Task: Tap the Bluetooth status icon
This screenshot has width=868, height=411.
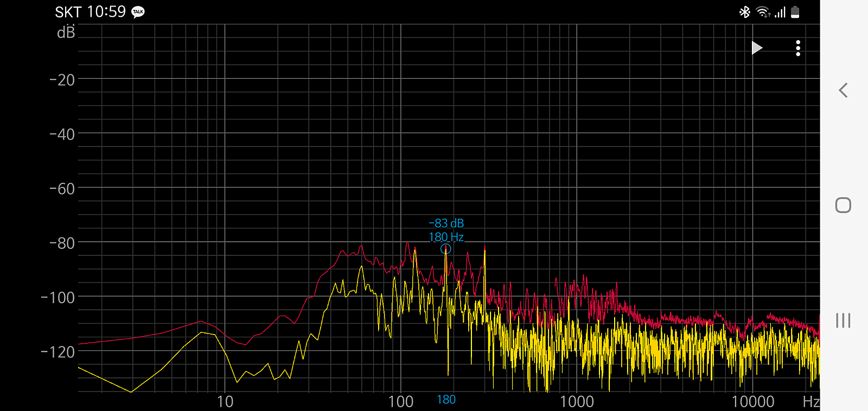Action: point(745,12)
